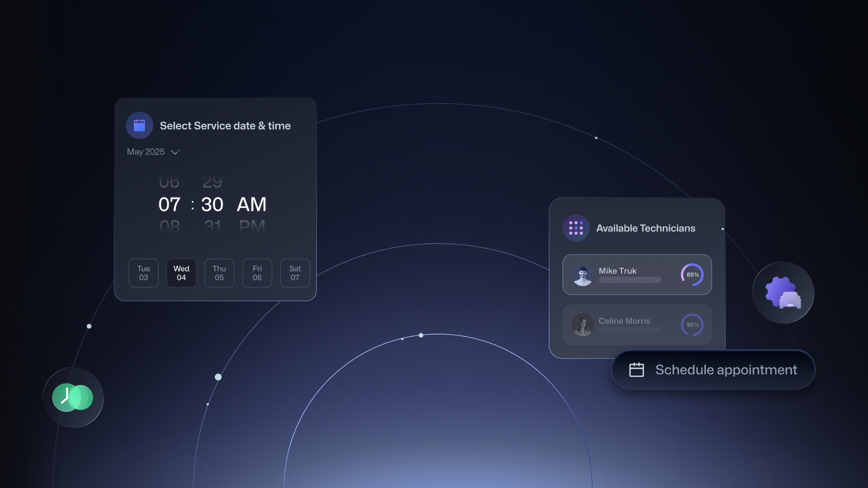Click the Available Technicians heading
Image resolution: width=868 pixels, height=488 pixels.
[646, 228]
